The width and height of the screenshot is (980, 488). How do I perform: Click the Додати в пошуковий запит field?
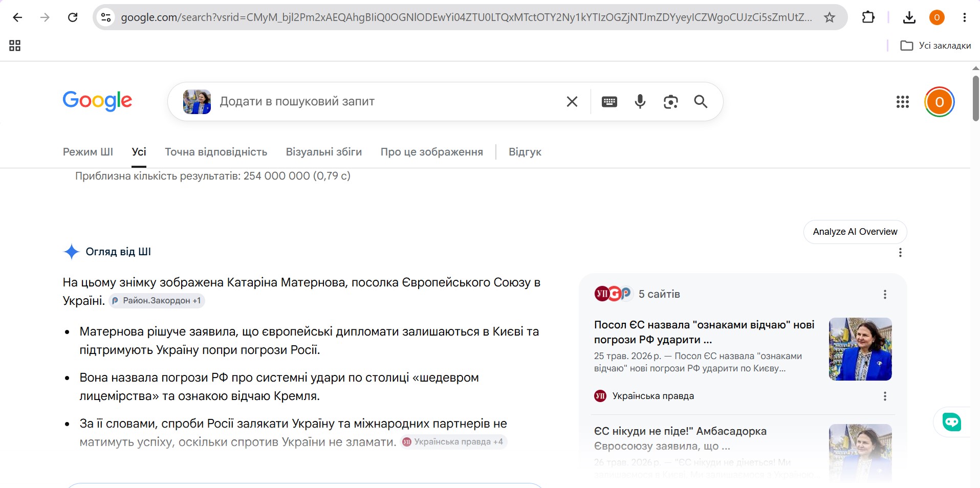pos(389,102)
